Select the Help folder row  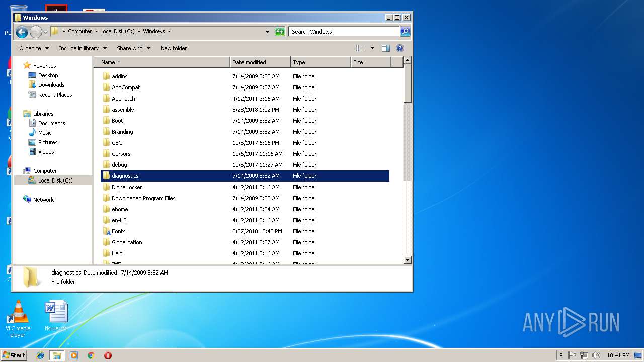point(245,253)
